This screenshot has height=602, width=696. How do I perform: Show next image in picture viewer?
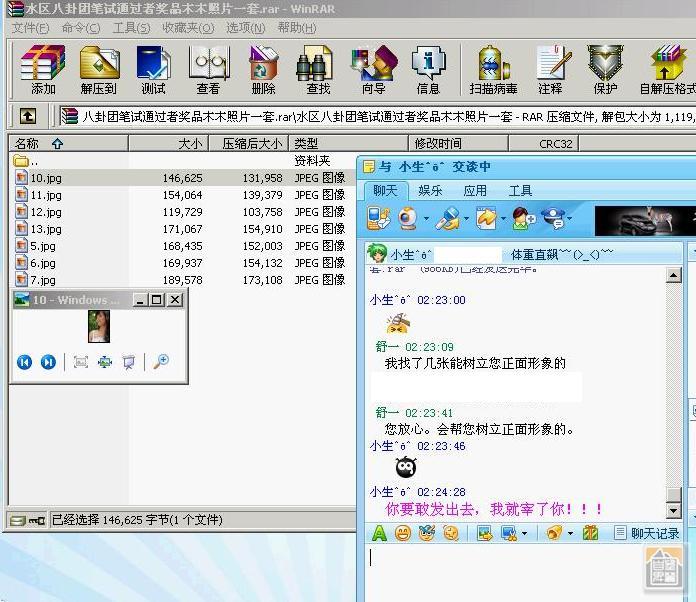(x=48, y=362)
